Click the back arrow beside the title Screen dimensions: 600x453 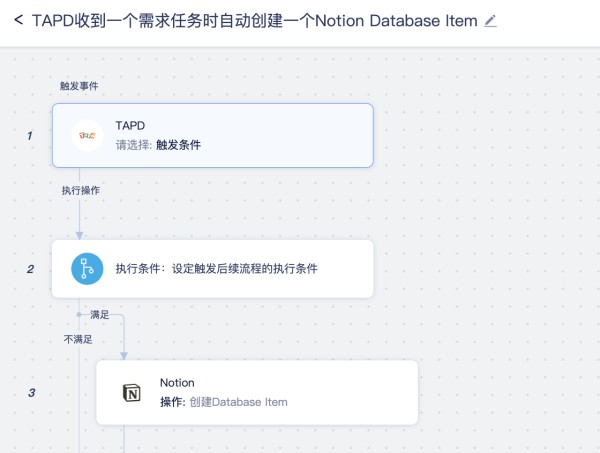point(18,20)
